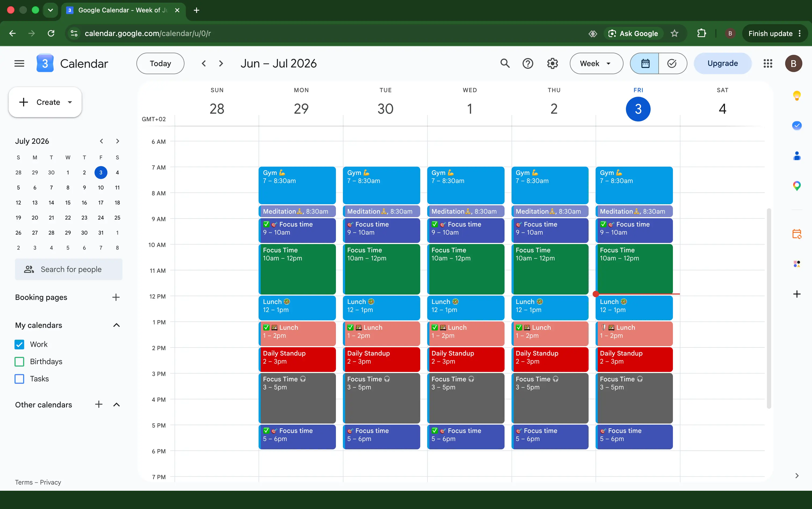Open the Settings gear menu
The width and height of the screenshot is (812, 509).
[x=552, y=63]
